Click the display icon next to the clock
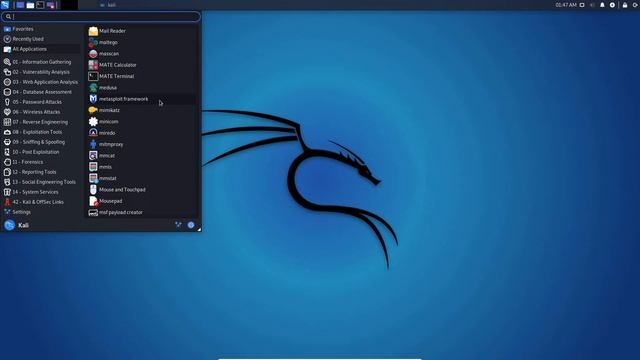This screenshot has height=360, width=640. (582, 5)
